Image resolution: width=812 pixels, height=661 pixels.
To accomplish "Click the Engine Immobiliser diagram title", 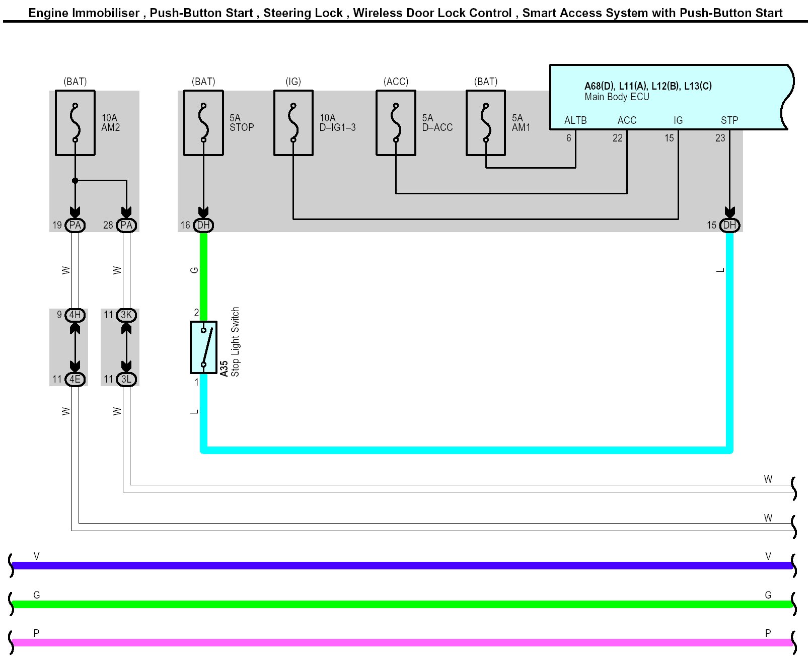I will [x=405, y=13].
